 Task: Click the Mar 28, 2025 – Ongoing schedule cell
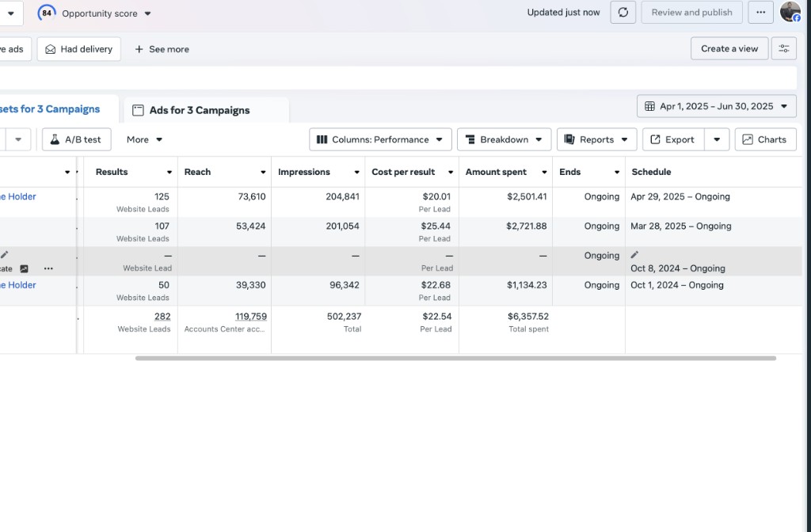tap(680, 226)
